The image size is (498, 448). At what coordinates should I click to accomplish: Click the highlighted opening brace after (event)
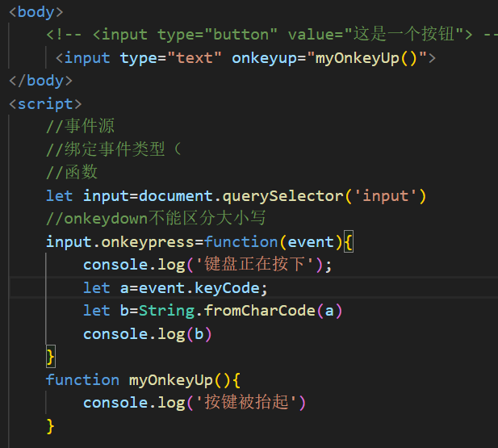pyautogui.click(x=349, y=242)
